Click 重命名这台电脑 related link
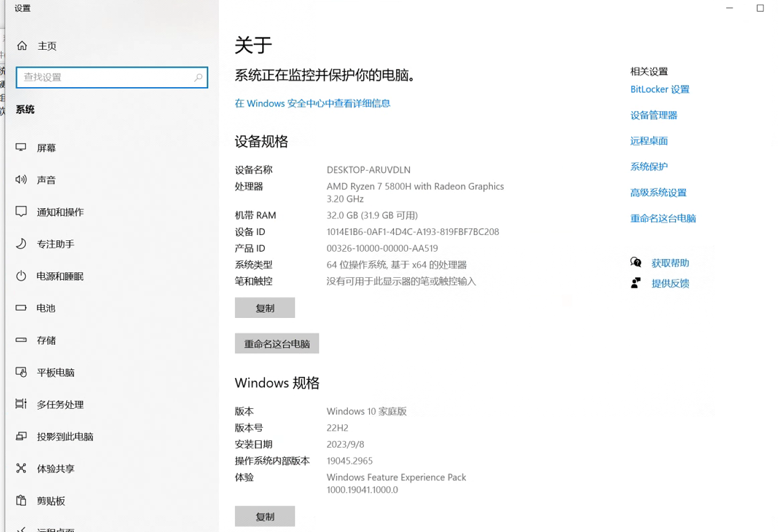The height and width of the screenshot is (532, 778). 663,218
